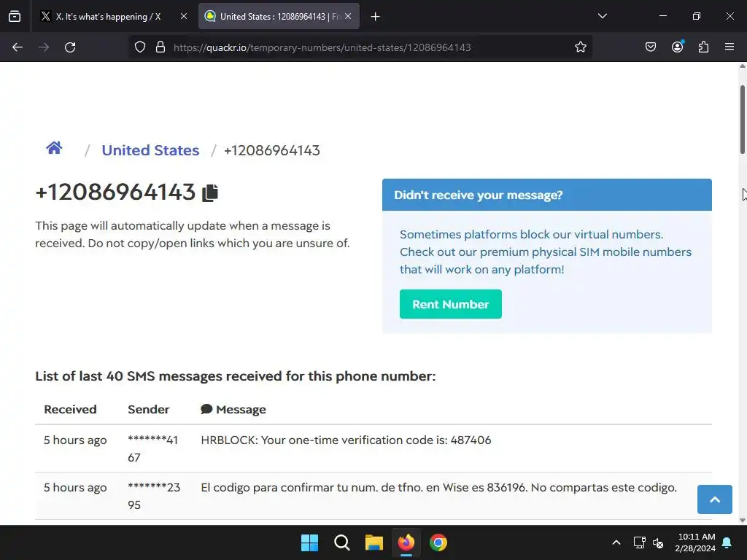Open Windows taskbar search
Viewport: 747px width, 560px height.
coord(342,542)
